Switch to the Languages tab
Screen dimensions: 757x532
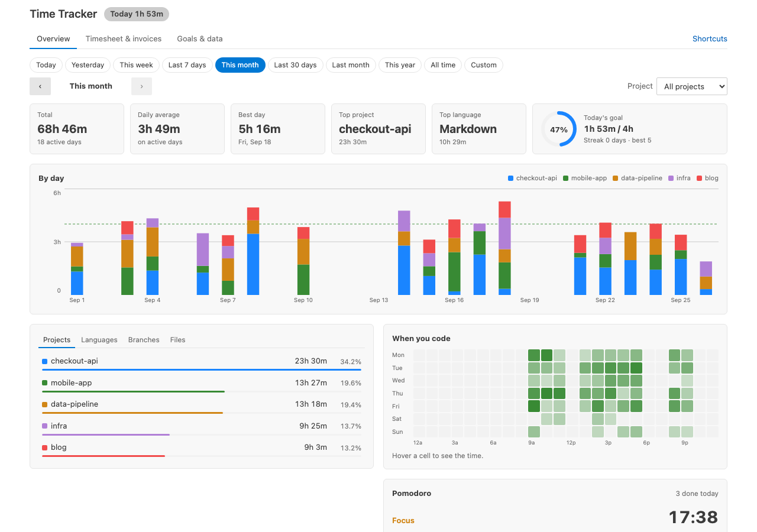(x=99, y=340)
